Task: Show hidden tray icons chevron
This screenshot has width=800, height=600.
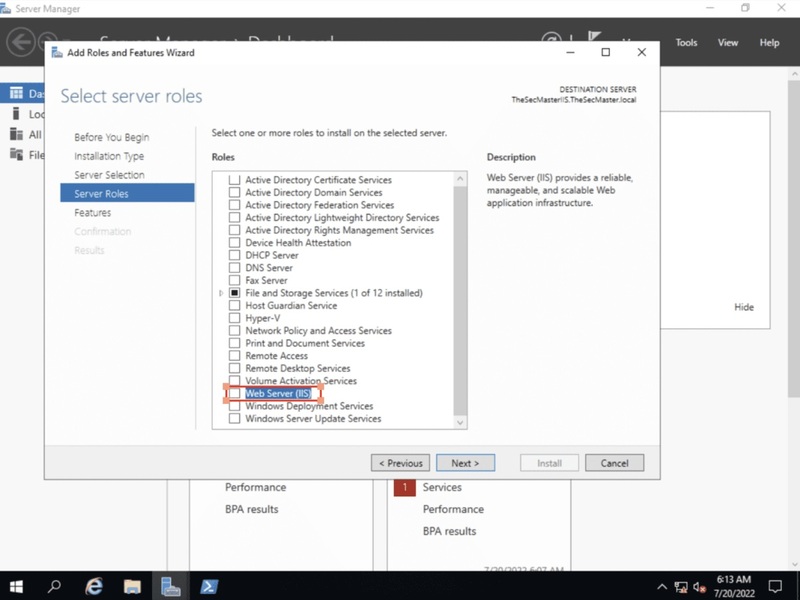Action: 662,587
